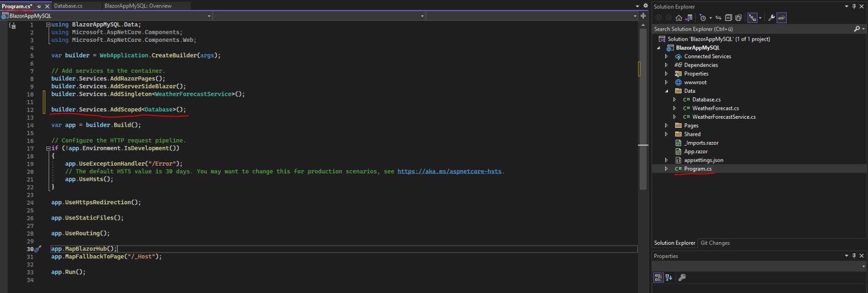Viewport: 868px width, 293px height.
Task: Click the screwdriver quick actions icon at line 30
Action: pos(38,249)
